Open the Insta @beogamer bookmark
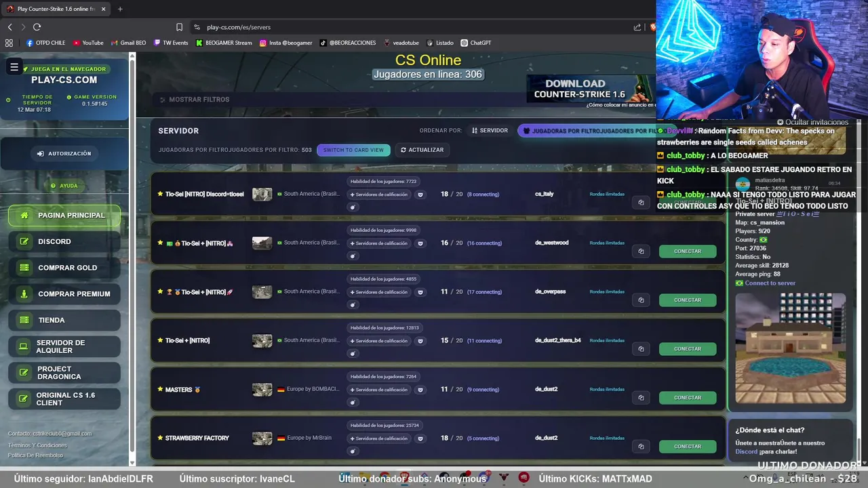Viewport: 868px width, 488px height. coord(285,43)
